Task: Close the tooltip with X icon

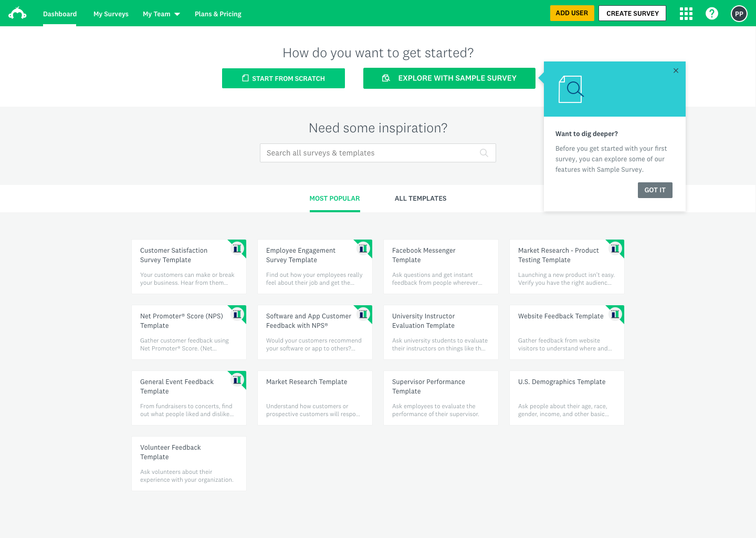Action: click(676, 70)
